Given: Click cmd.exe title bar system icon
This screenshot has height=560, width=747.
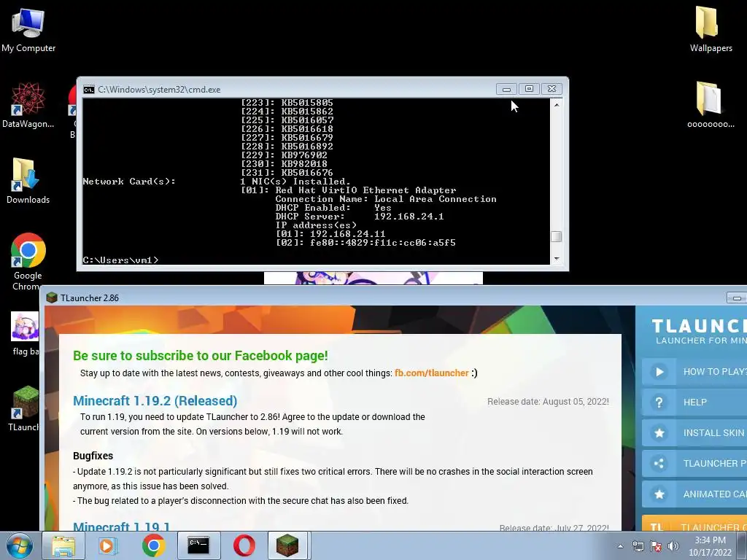Looking at the screenshot, I should pos(88,90).
